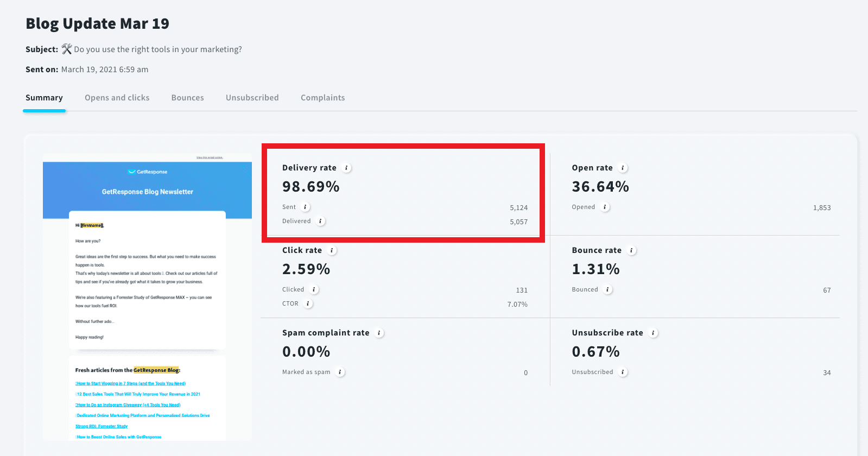
Task: Open the Bounces tab
Action: 188,98
